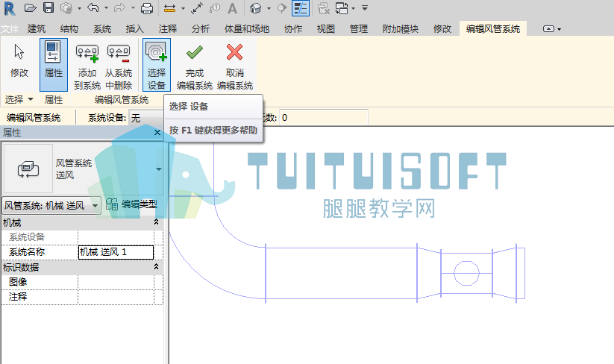Screen dimensions: 614x364
Task: Switch to the 分析 ribbon tab
Action: coord(201,29)
